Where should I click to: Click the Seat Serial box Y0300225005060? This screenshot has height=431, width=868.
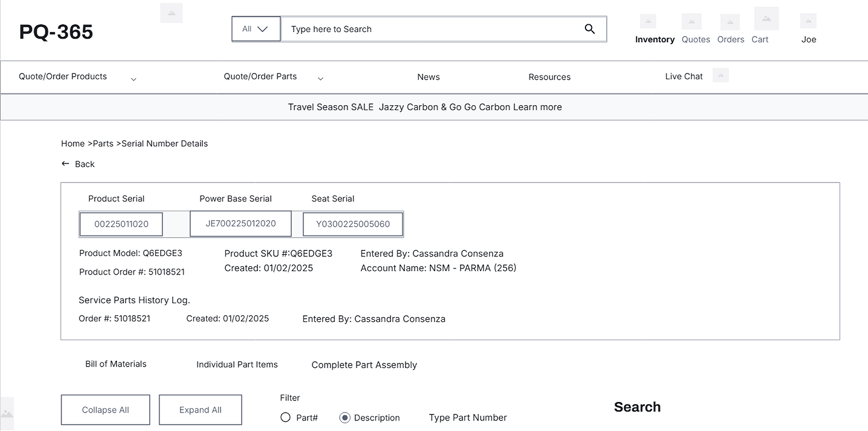(x=353, y=224)
